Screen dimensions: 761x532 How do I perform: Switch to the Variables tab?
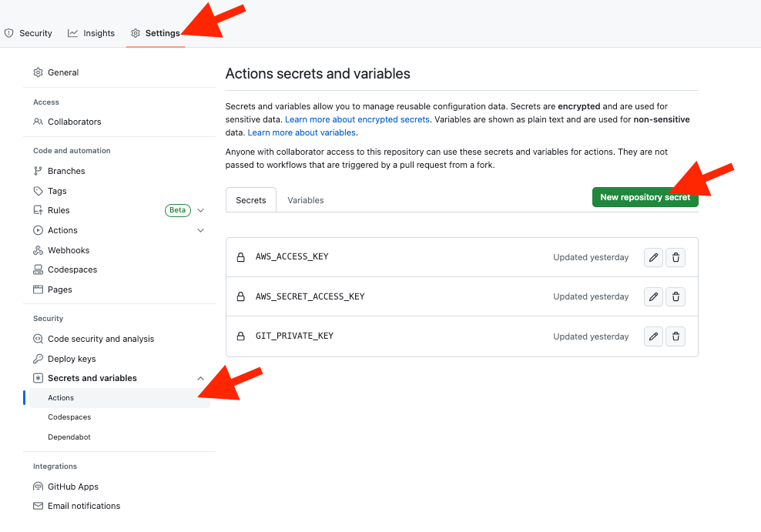tap(305, 199)
